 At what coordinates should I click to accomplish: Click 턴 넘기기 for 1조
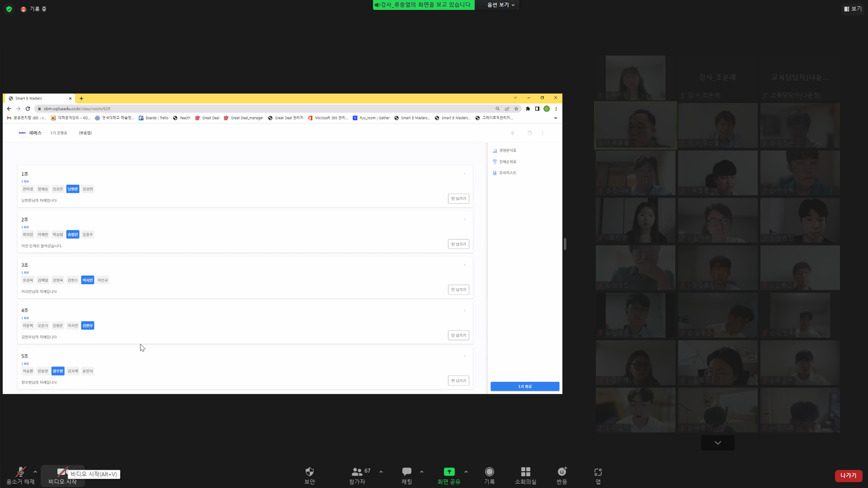pos(458,198)
